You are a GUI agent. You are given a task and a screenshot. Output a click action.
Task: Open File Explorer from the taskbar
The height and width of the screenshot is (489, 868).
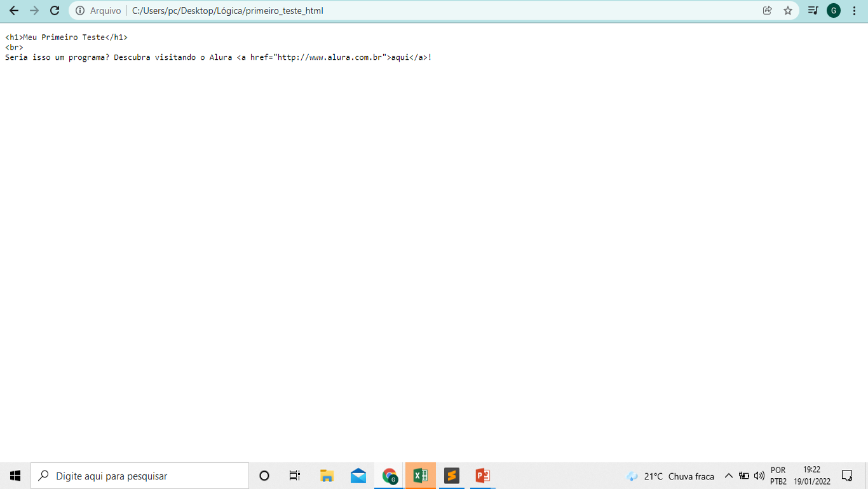(327, 476)
